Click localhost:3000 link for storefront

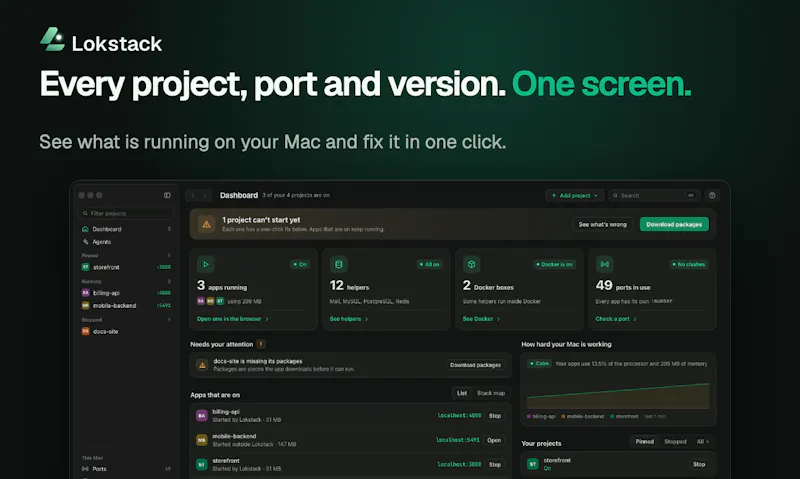pyautogui.click(x=459, y=465)
